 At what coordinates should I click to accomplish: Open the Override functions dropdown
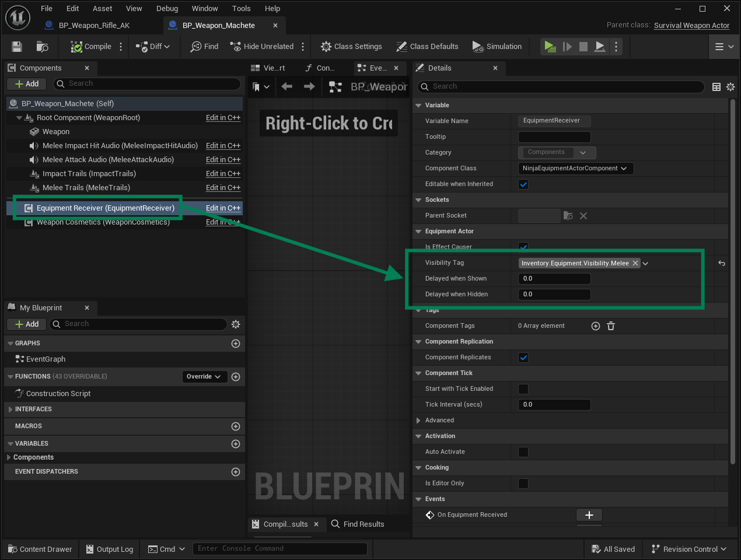click(x=205, y=376)
